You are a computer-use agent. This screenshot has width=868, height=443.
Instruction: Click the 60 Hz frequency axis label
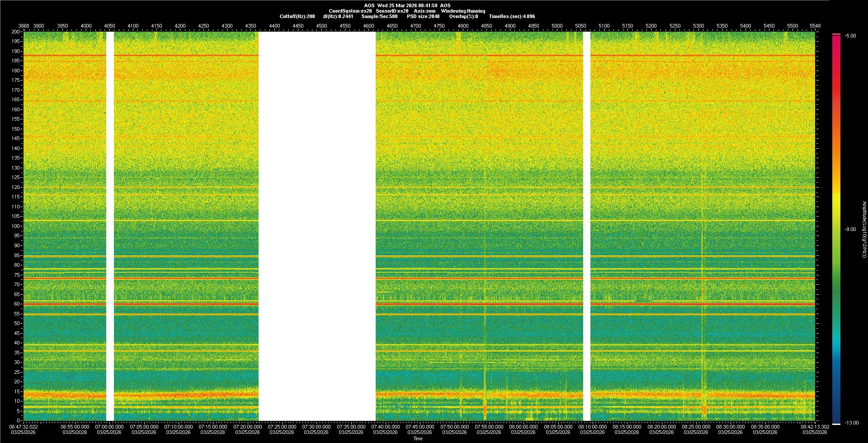(17, 304)
